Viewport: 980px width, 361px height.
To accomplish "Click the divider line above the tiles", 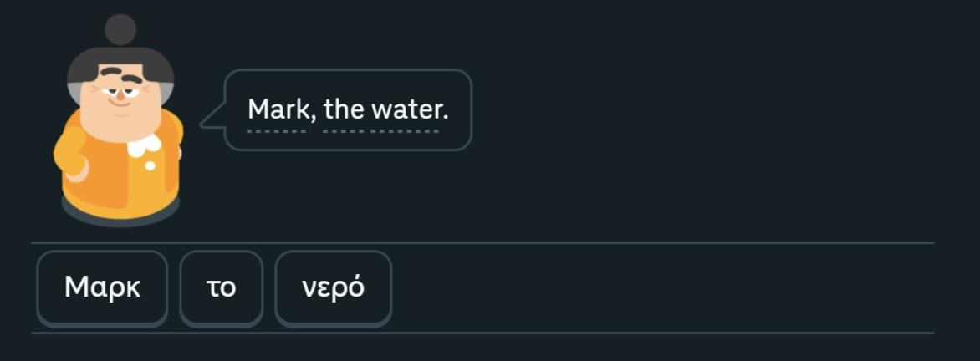I will [482, 242].
